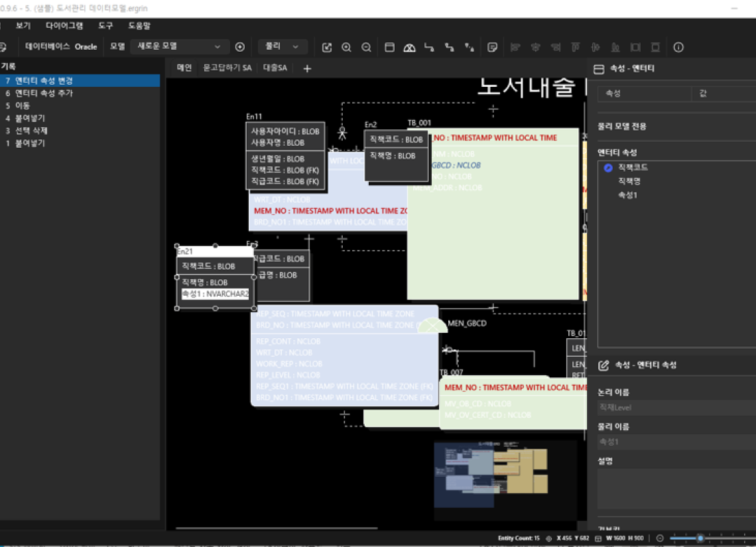Open the 도구 menu
Viewport: 756px width, 547px height.
[105, 26]
